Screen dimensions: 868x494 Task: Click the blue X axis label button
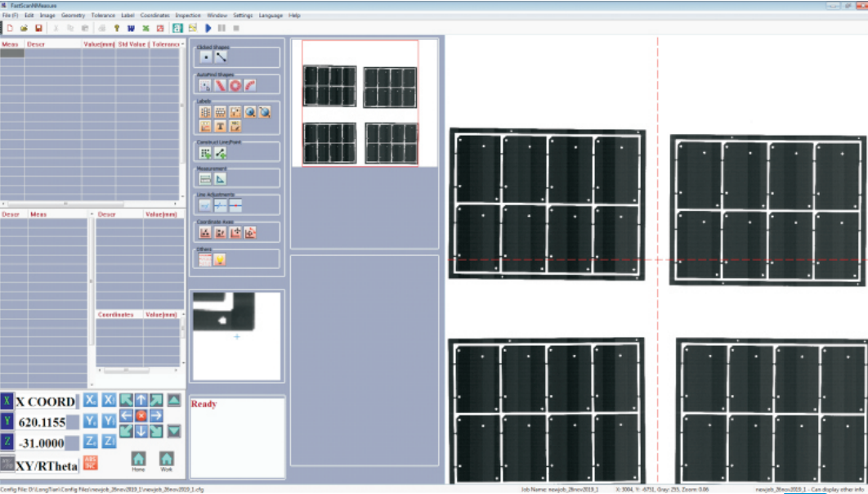7,401
